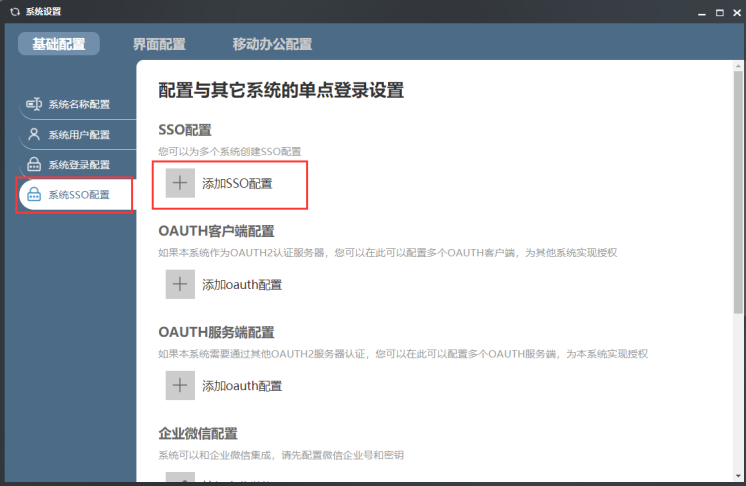Image resolution: width=746 pixels, height=486 pixels.
Task: Click 添加oauth配置 under OAUTH服务端配置
Action: (242, 386)
